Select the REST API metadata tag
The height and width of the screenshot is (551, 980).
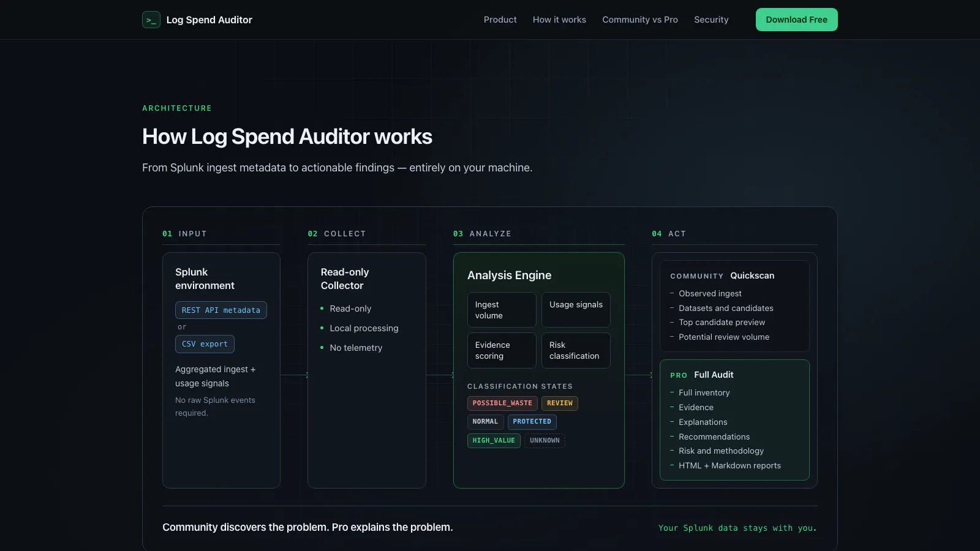[x=221, y=310]
